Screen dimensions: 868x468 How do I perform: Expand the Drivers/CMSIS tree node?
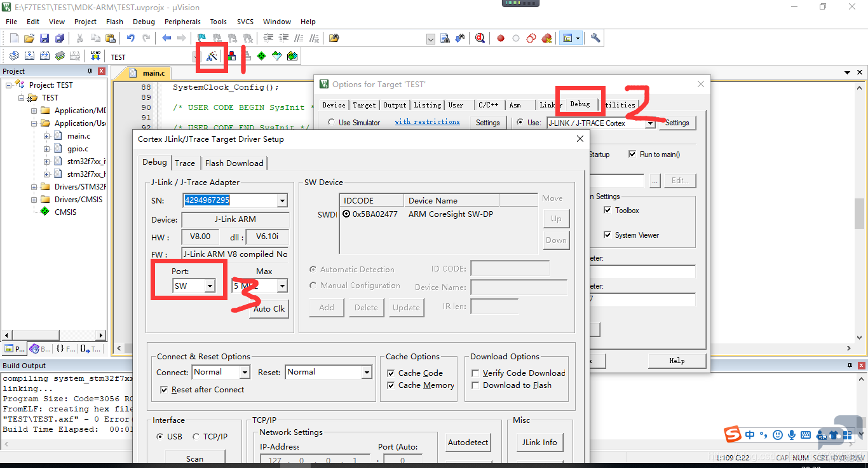(x=34, y=200)
